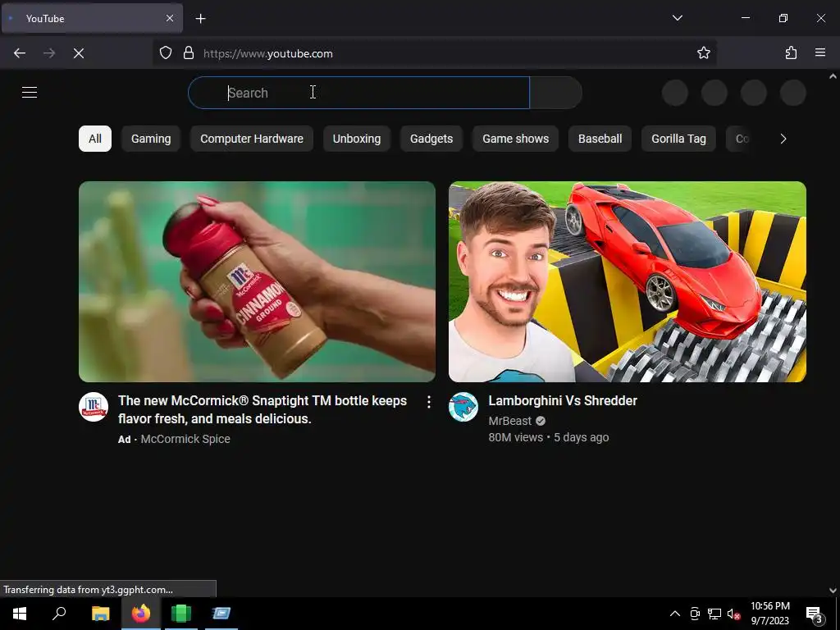The width and height of the screenshot is (840, 630).
Task: Click the page scrollbar up arrow
Action: tap(833, 76)
